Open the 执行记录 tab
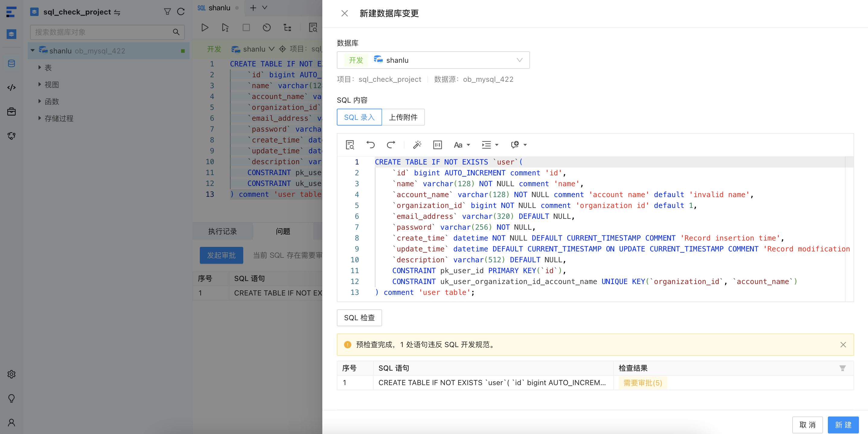The height and width of the screenshot is (434, 868). click(222, 231)
